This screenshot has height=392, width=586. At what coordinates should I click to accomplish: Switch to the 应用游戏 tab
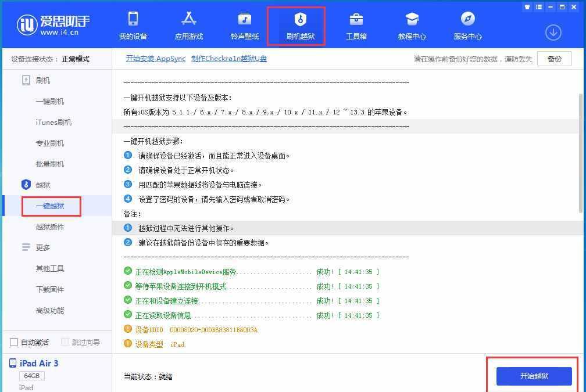[189, 26]
